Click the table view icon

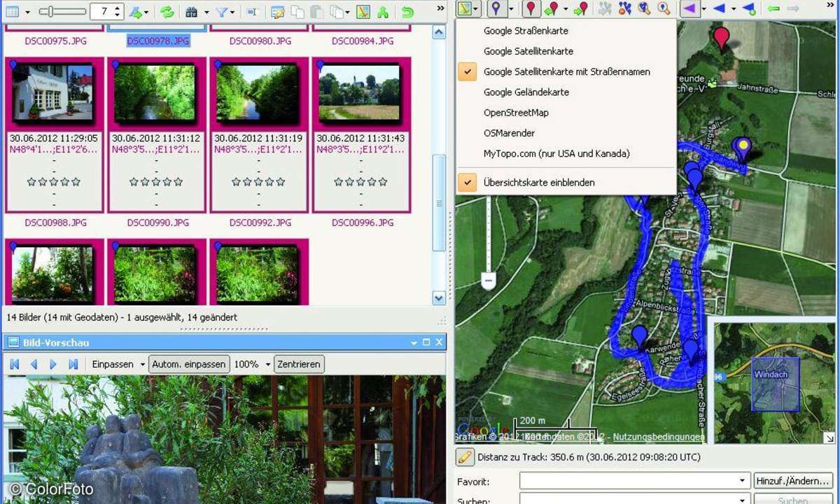pyautogui.click(x=13, y=12)
